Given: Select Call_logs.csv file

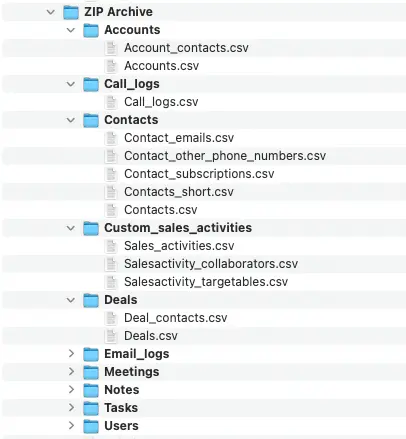Looking at the screenshot, I should pyautogui.click(x=161, y=102).
